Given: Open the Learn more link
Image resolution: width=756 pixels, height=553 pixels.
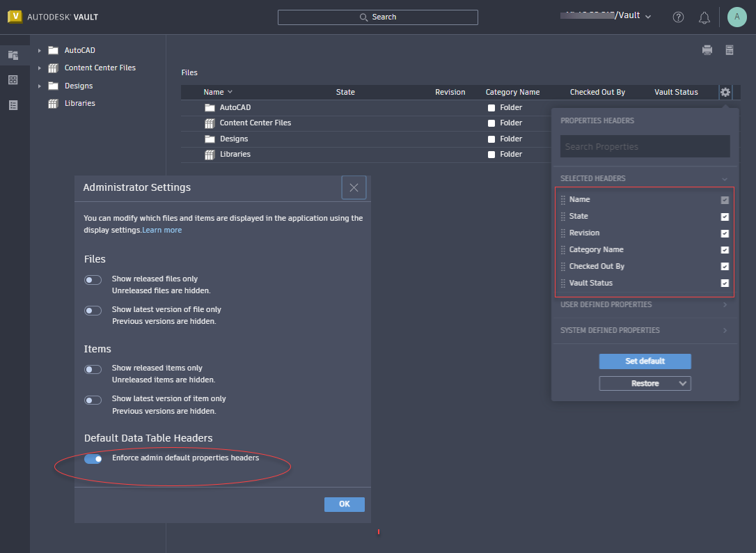Looking at the screenshot, I should [x=162, y=230].
